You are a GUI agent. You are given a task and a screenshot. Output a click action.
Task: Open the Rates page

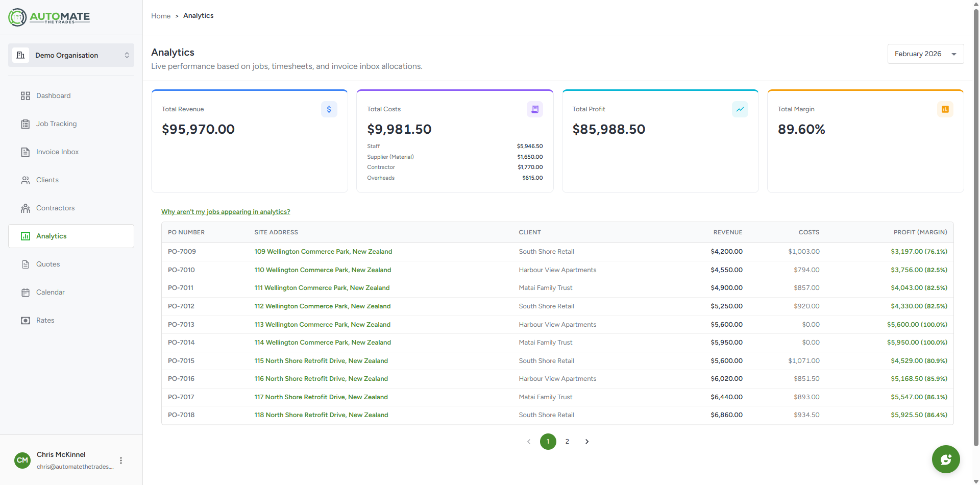[45, 320]
